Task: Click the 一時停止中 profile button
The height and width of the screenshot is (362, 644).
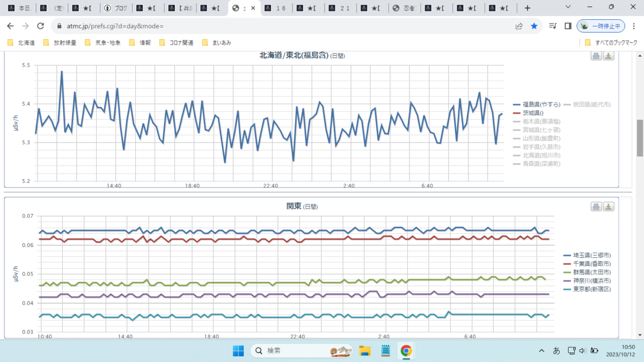Action: coord(601,26)
